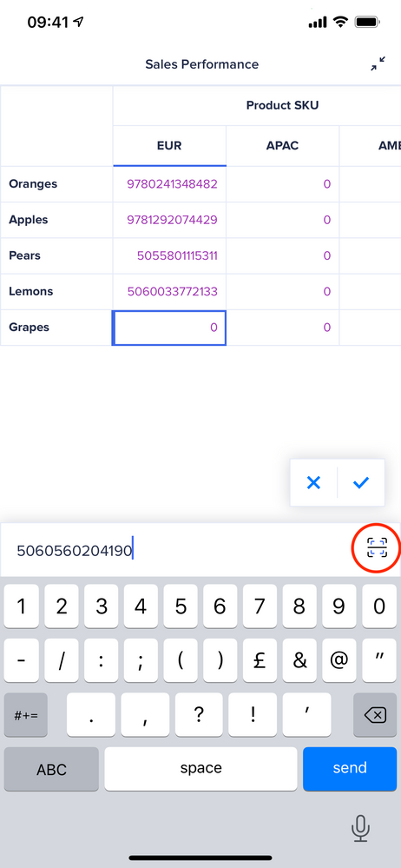The height and width of the screenshot is (868, 401).
Task: Confirm the entry with the checkmark icon
Action: 360,483
